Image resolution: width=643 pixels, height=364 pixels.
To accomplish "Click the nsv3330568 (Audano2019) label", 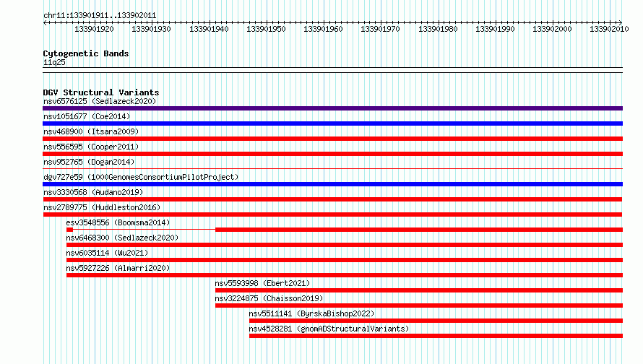I will pos(93,192).
